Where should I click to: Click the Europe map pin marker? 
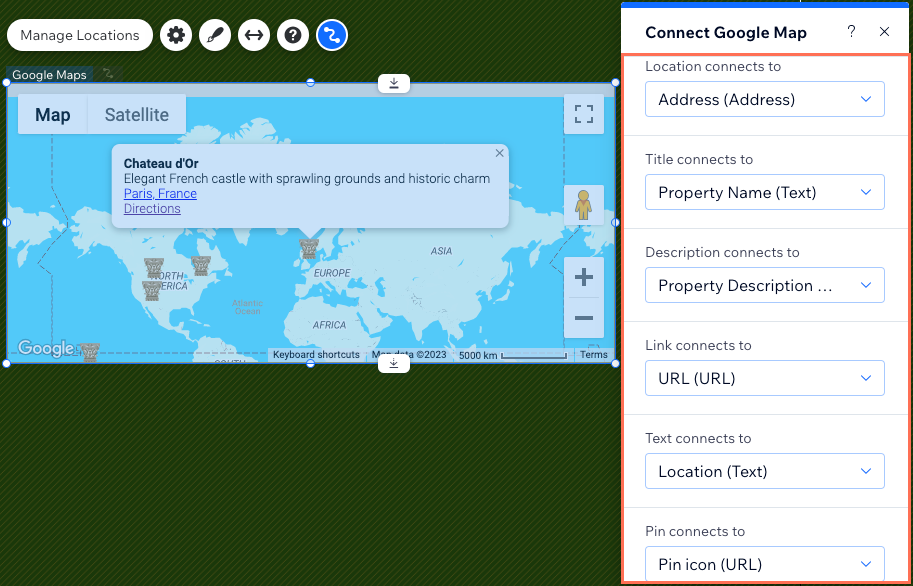(309, 249)
